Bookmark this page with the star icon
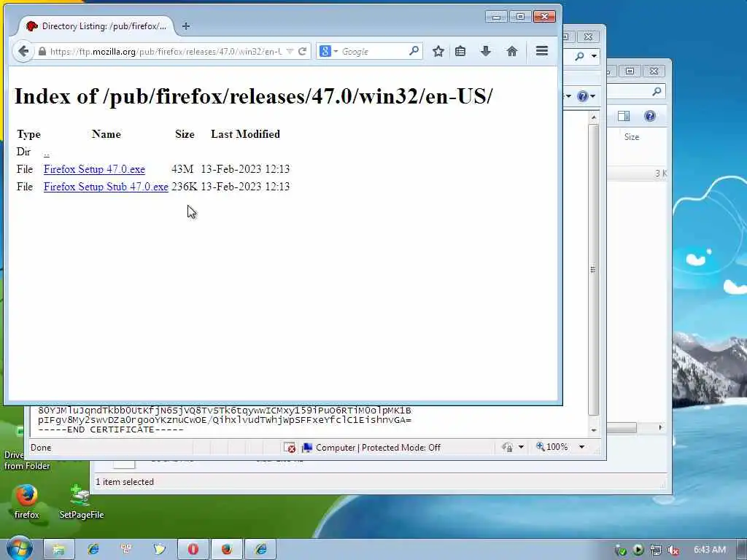Image resolution: width=747 pixels, height=560 pixels. click(x=438, y=52)
